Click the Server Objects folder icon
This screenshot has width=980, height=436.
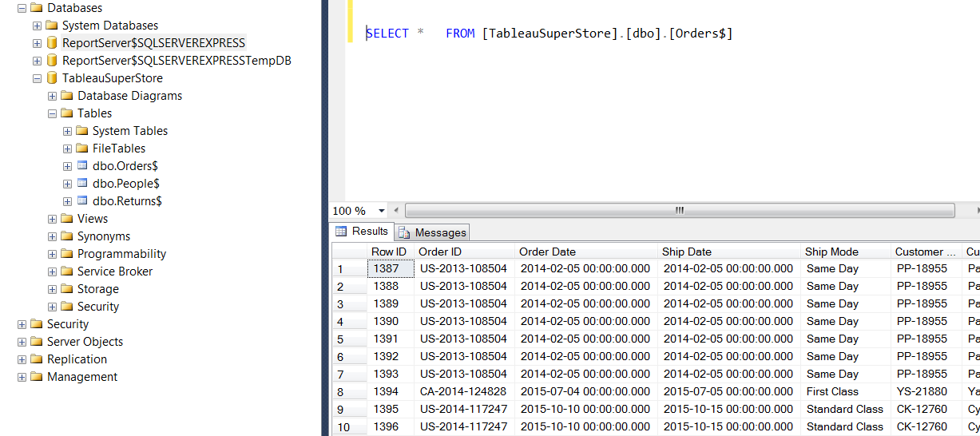coord(37,342)
